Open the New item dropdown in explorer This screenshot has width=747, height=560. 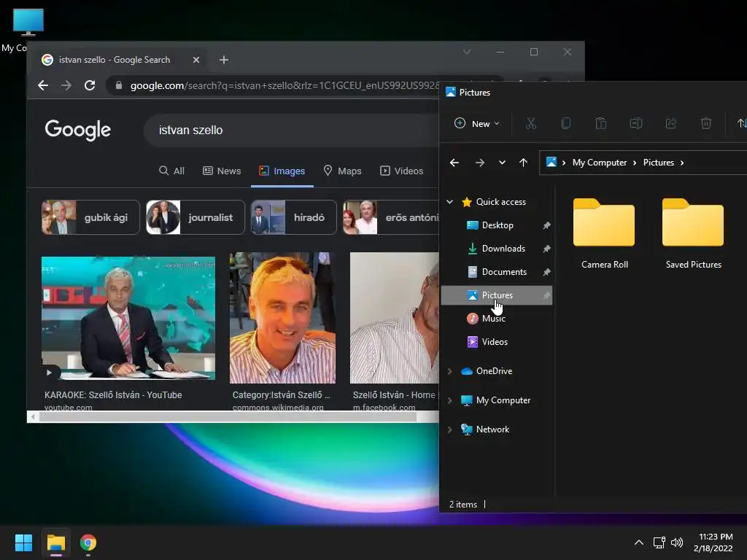click(x=477, y=124)
